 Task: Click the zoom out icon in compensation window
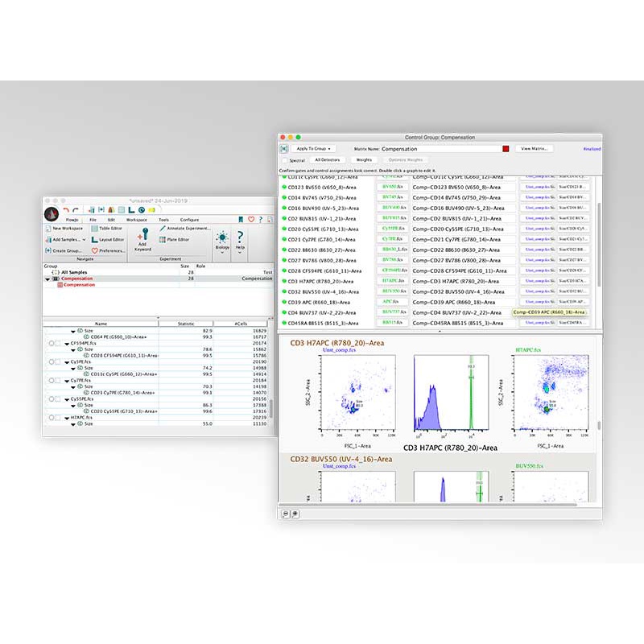point(286,514)
